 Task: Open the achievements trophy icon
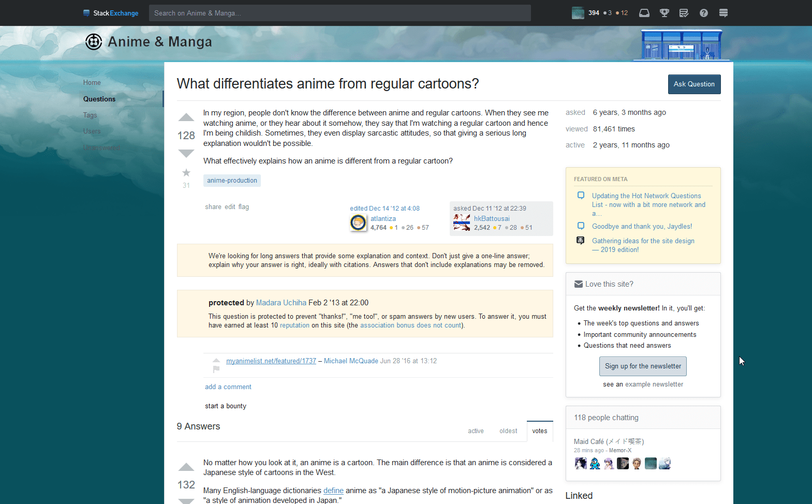coord(664,13)
